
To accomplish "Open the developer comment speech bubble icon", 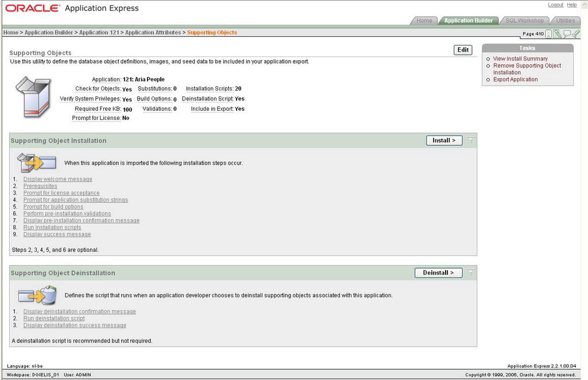I will [567, 34].
